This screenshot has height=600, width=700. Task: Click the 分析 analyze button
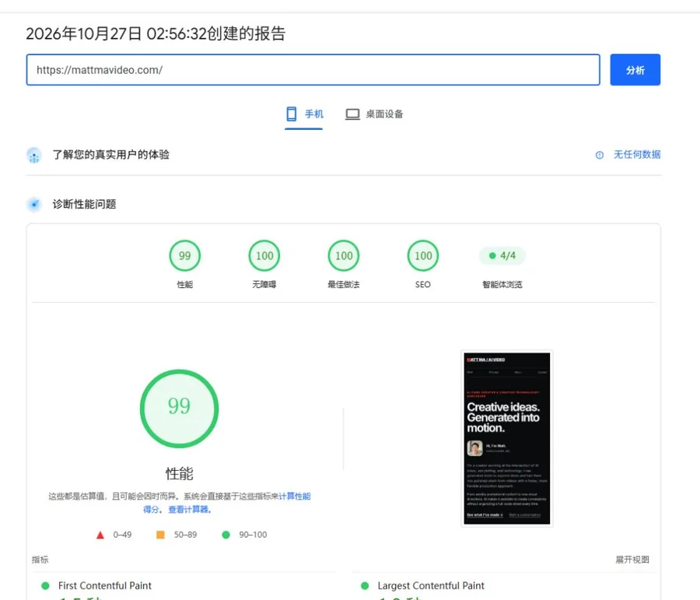(x=635, y=70)
